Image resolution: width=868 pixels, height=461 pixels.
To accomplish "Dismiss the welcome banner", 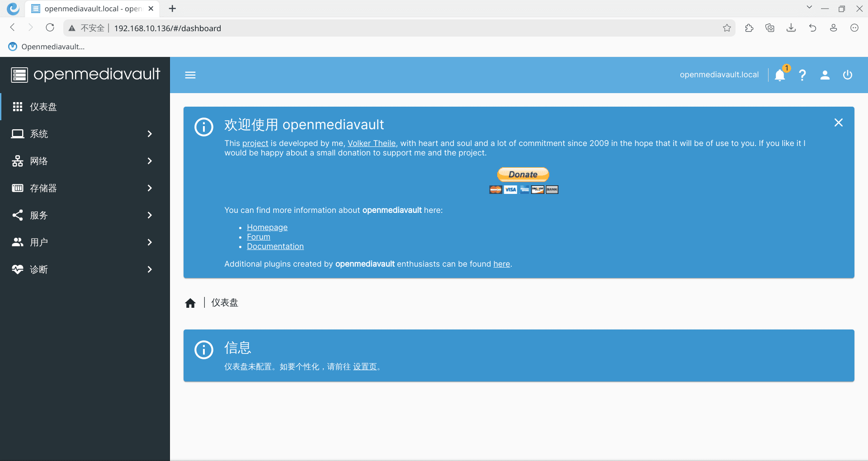I will tap(839, 122).
